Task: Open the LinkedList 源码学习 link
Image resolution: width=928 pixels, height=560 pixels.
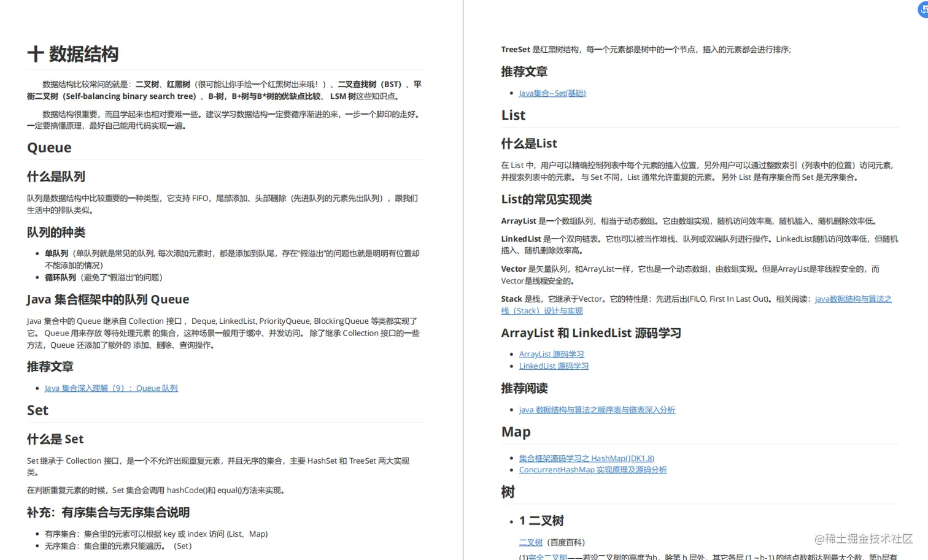Action: click(553, 366)
